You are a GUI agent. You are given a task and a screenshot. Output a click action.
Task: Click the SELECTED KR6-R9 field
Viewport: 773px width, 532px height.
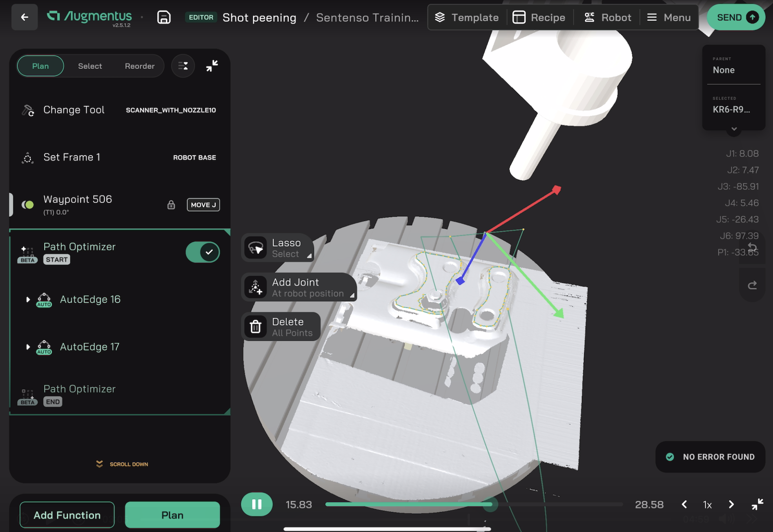pyautogui.click(x=733, y=105)
